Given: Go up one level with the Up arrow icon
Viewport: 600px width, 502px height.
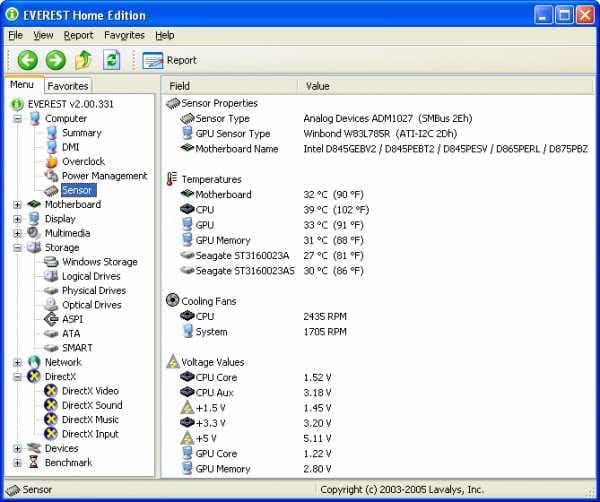Looking at the screenshot, I should [x=83, y=60].
